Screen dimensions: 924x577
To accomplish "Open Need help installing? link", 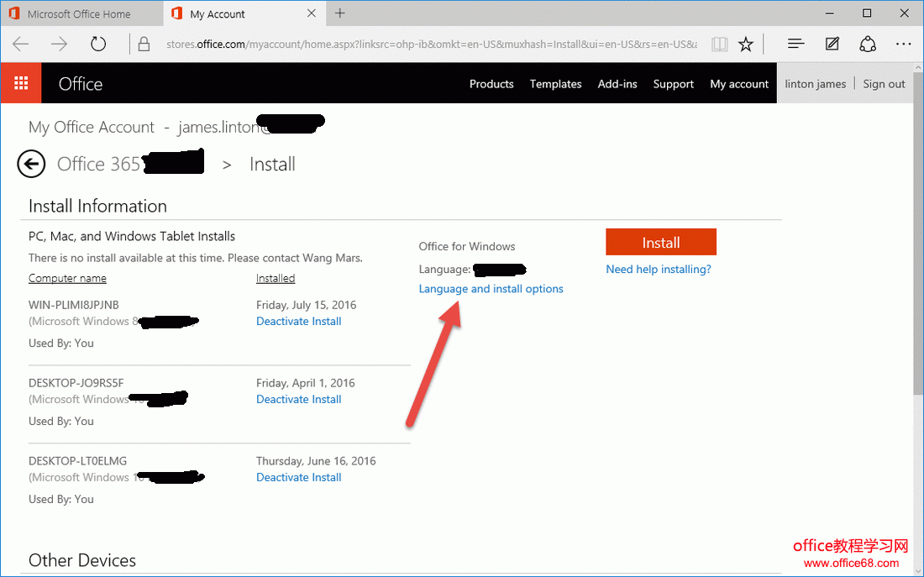I will click(x=659, y=270).
